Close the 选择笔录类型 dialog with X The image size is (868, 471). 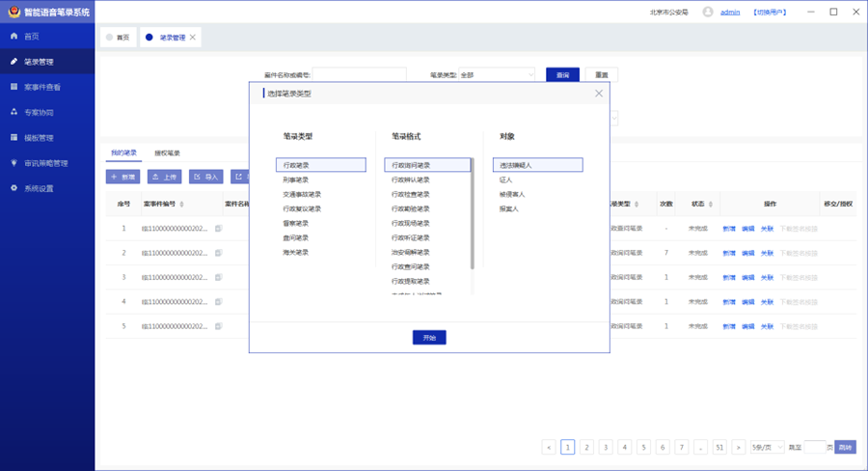[x=598, y=94]
